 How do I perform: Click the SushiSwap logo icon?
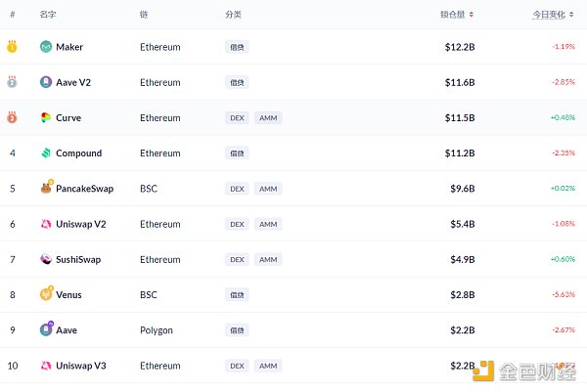(x=46, y=259)
